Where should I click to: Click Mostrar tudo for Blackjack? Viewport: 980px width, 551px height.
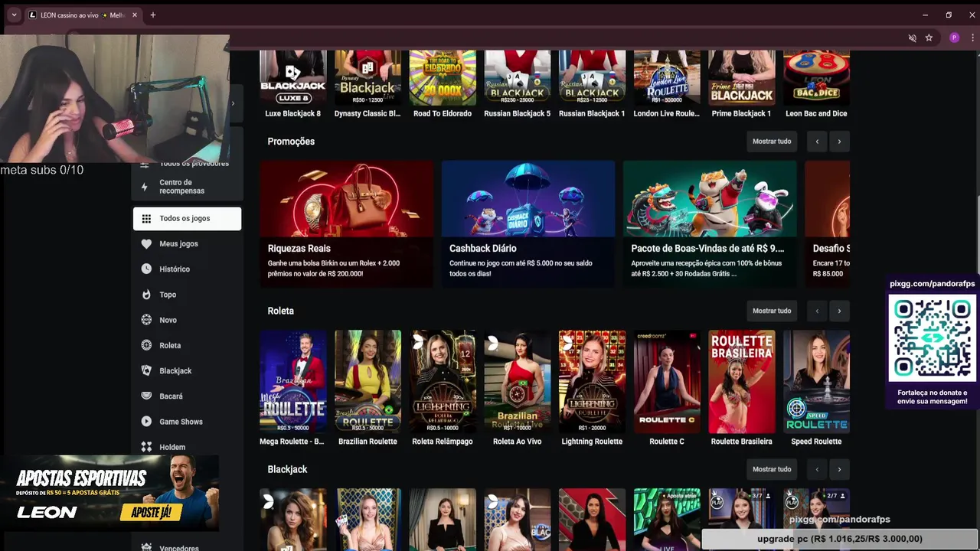(772, 469)
